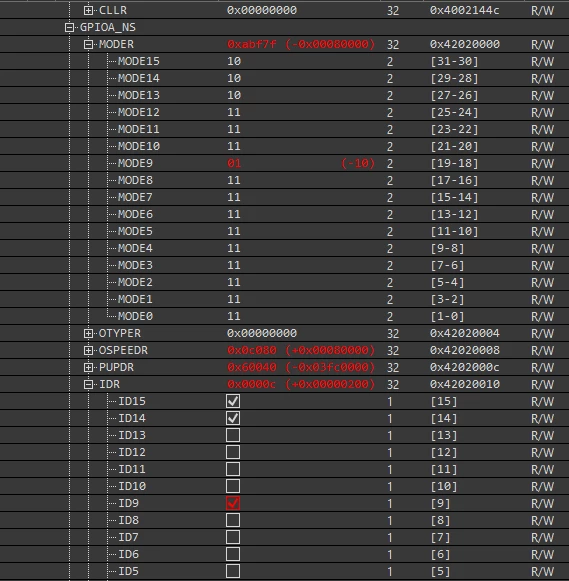Enable the ID11 checkbox
The image size is (569, 581).
click(233, 469)
